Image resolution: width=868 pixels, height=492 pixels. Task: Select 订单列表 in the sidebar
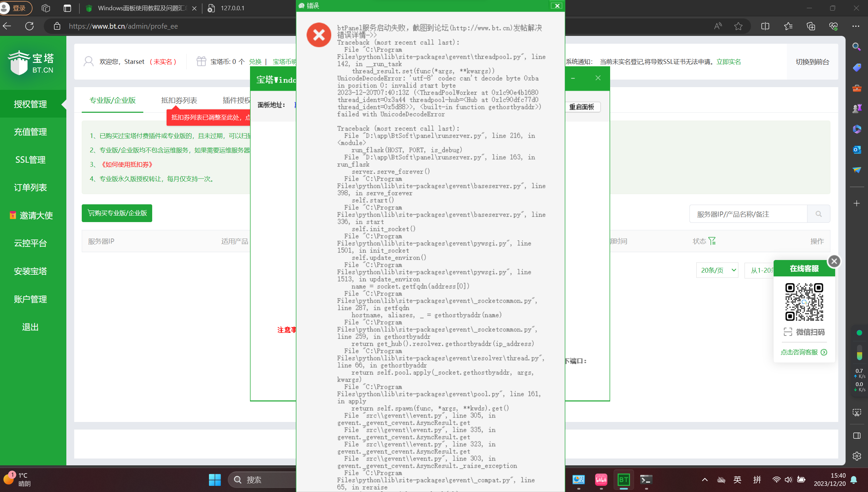pos(30,188)
